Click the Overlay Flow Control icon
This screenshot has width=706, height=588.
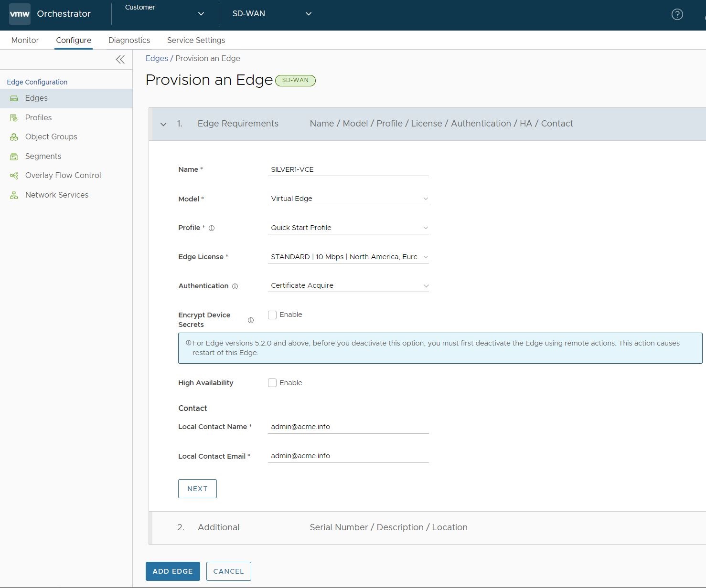pyautogui.click(x=14, y=176)
